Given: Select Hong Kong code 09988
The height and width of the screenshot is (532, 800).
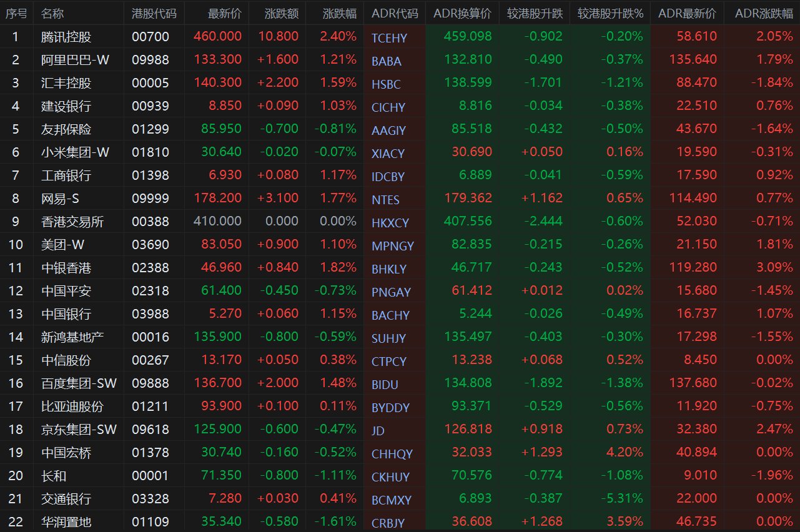Looking at the screenshot, I should click(x=150, y=60).
